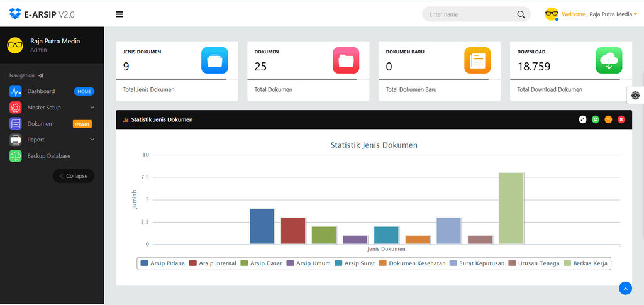Toggle the hamburger sidebar menu
Image resolution: width=644 pixels, height=305 pixels.
click(119, 14)
